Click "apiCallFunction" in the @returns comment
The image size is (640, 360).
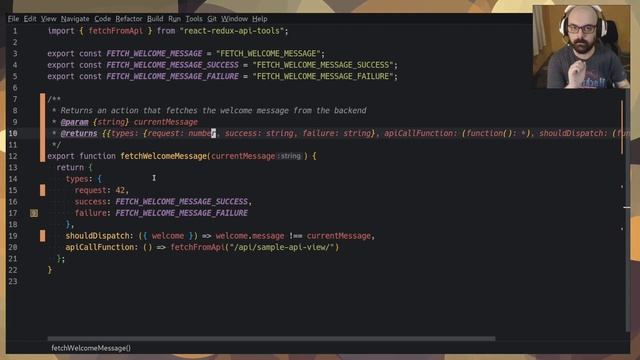click(418, 133)
